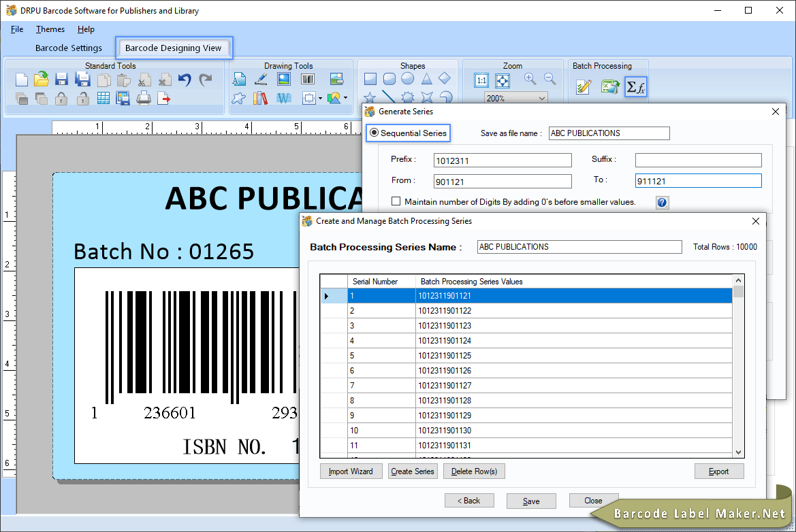The image size is (796, 532).
Task: Print the barcode label
Action: point(144,98)
